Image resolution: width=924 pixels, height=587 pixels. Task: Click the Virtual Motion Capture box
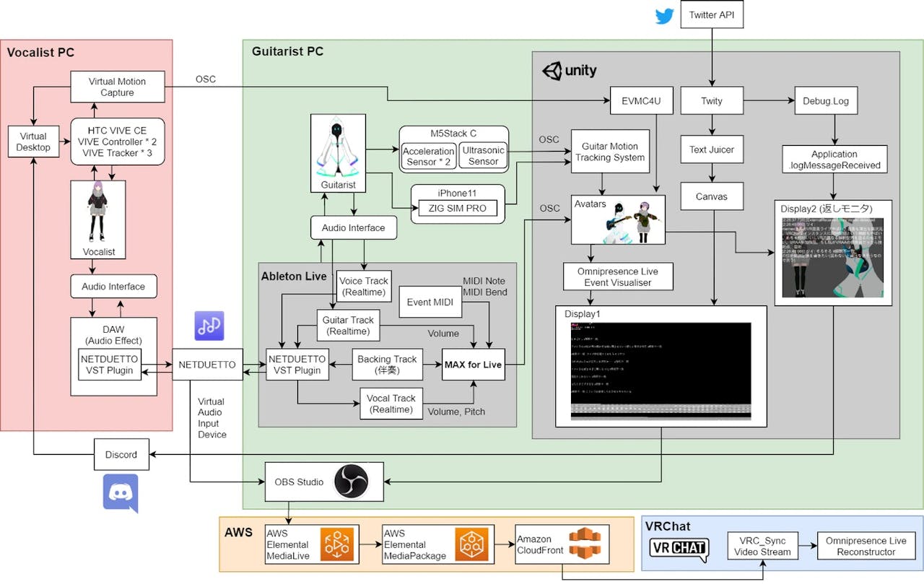point(117,87)
